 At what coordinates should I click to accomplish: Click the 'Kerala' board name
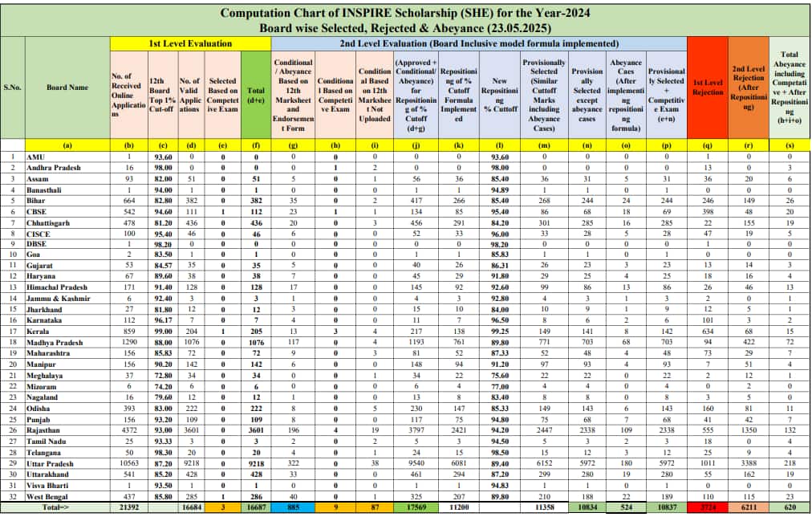coord(38,331)
